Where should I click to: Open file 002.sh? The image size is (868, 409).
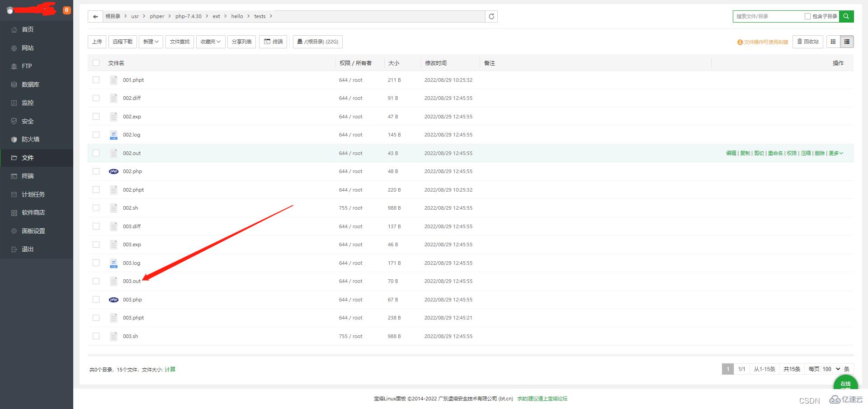click(x=130, y=208)
